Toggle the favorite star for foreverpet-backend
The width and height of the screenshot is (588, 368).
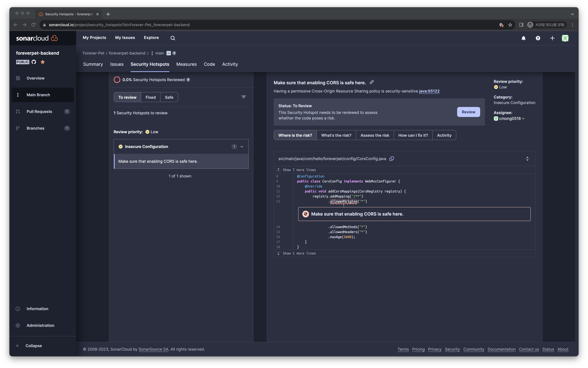coord(43,62)
